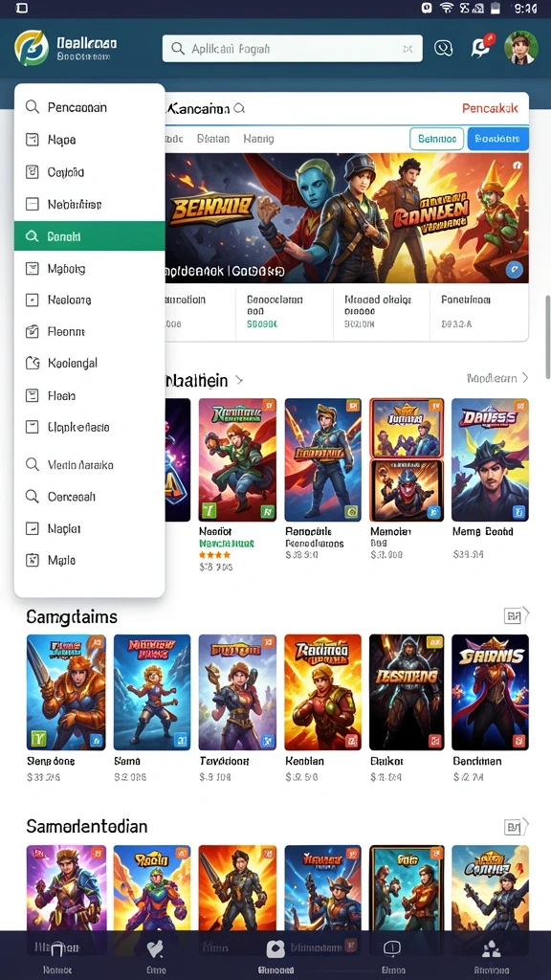Click the red Pencaikuk link
Viewport: 551px width, 980px height.
click(491, 108)
